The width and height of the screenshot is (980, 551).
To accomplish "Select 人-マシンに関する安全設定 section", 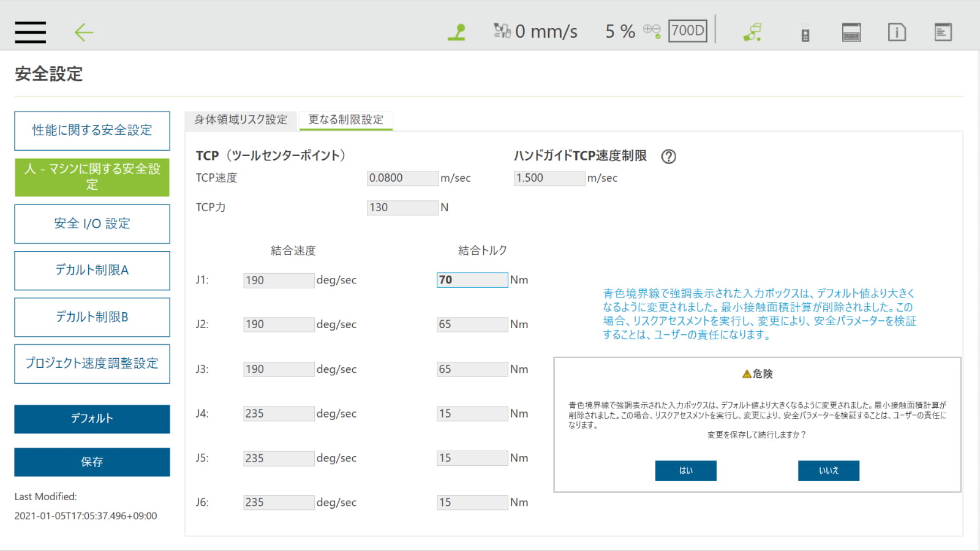I will [92, 177].
